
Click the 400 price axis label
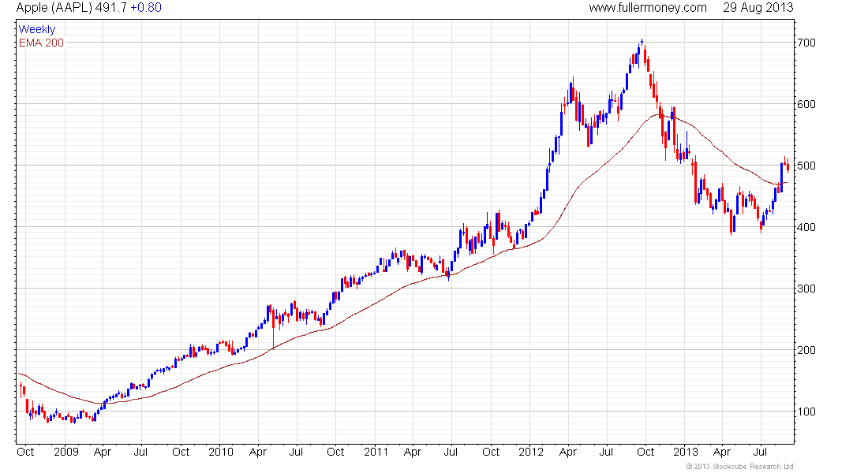pos(806,227)
